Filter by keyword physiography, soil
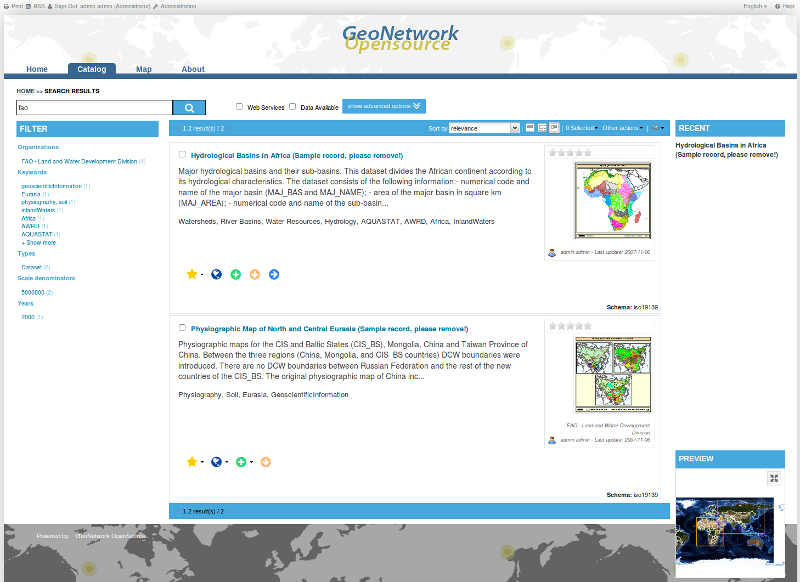The image size is (800, 582). point(44,203)
